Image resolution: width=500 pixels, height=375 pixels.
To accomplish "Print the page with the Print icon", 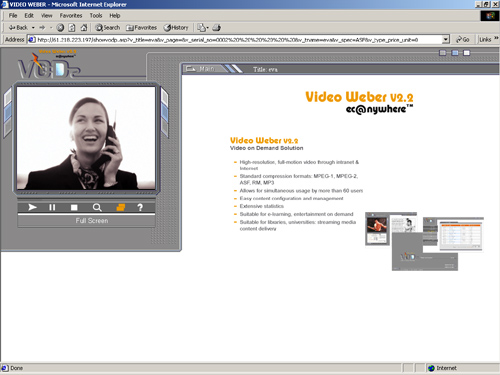I will click(x=217, y=28).
